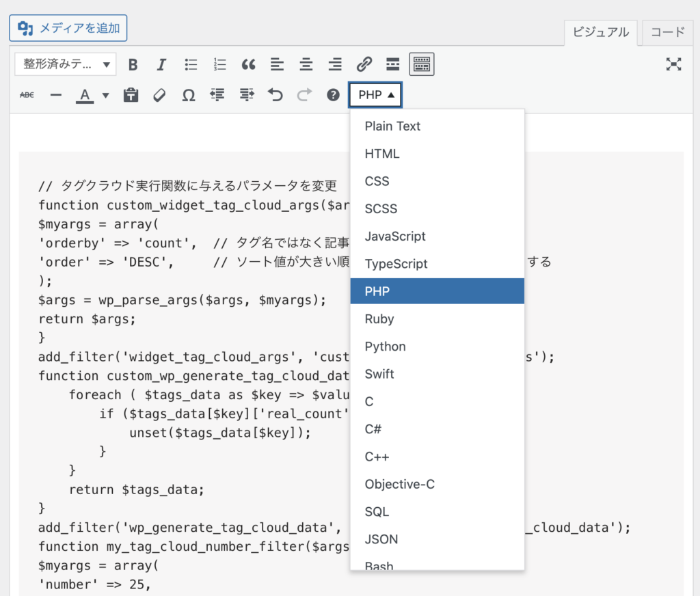Insert a hyperlink
This screenshot has width=700, height=596.
pyautogui.click(x=364, y=64)
